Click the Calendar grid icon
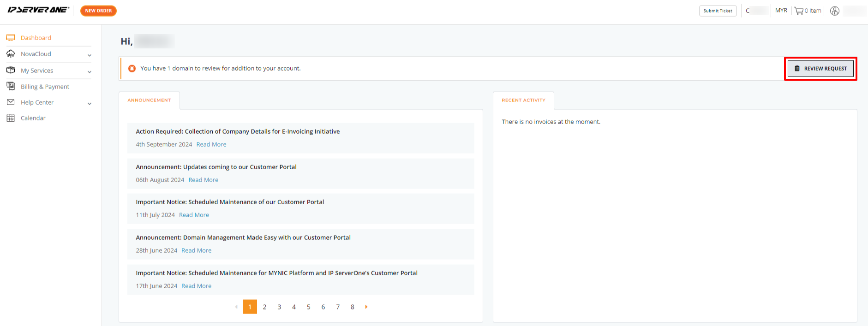 coord(11,118)
